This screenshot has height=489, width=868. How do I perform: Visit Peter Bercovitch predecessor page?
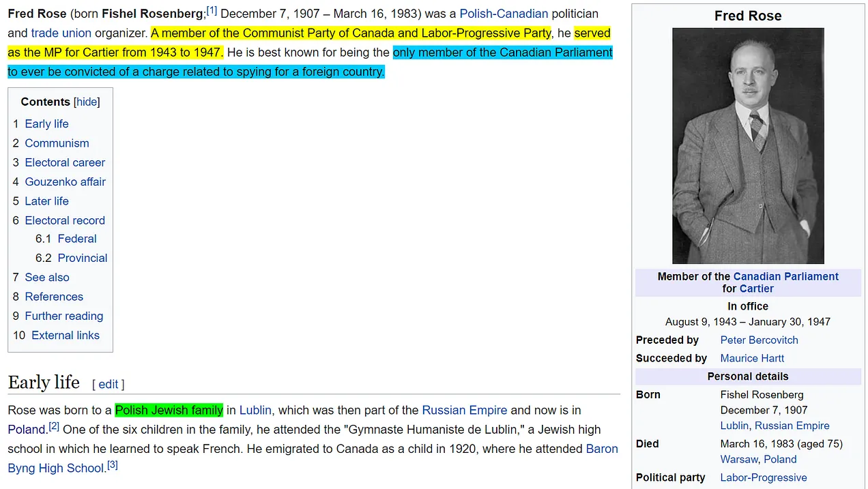point(759,340)
